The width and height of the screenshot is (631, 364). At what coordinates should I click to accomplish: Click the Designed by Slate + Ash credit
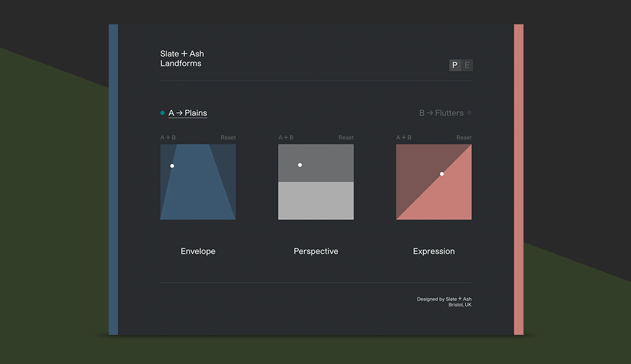[x=444, y=302]
